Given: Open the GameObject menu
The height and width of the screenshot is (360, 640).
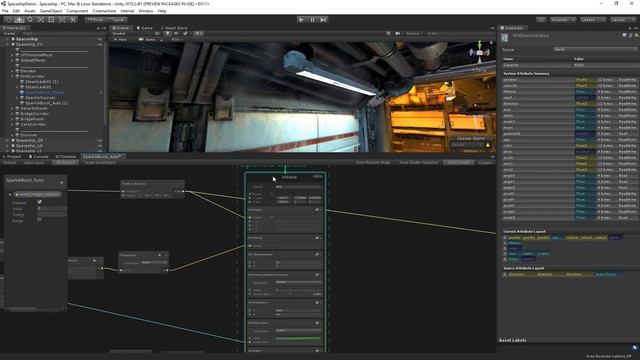Looking at the screenshot, I should [51, 11].
